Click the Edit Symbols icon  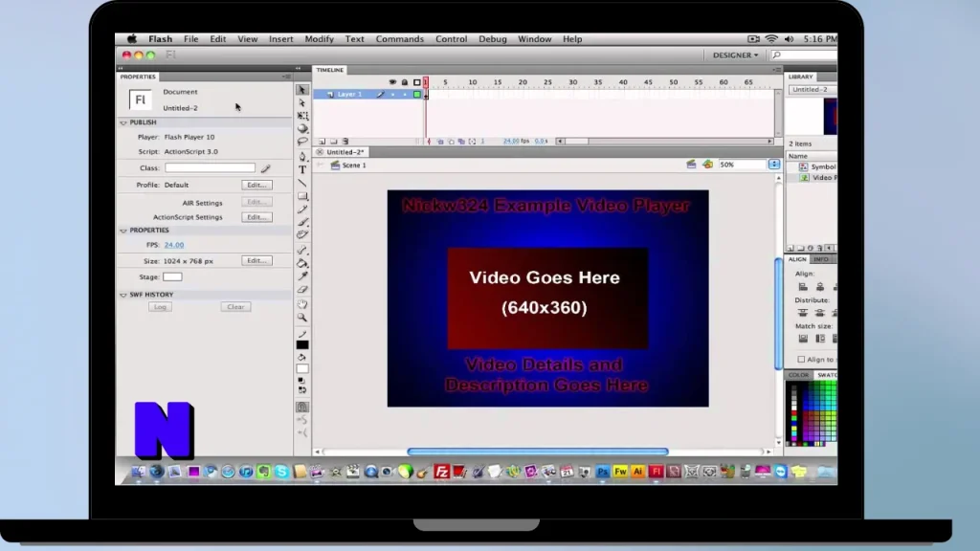point(707,165)
